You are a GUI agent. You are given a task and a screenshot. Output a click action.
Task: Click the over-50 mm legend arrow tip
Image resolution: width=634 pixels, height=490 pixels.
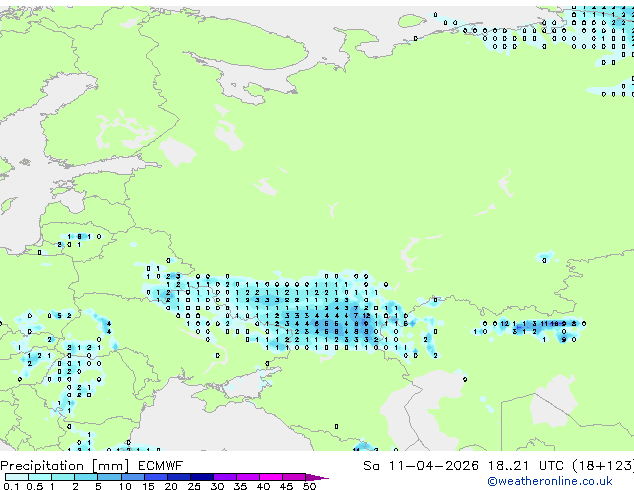[317, 478]
